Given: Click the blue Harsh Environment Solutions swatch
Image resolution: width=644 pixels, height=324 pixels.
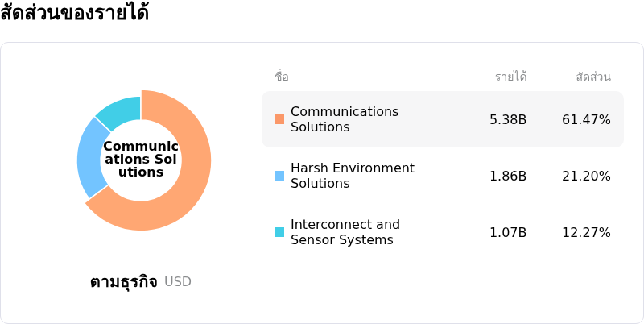Looking at the screenshot, I should coord(279,176).
